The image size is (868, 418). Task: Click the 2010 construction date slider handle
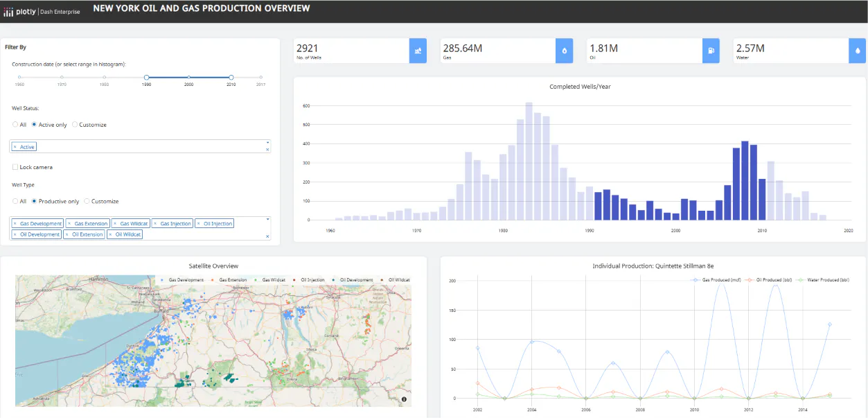(x=231, y=78)
